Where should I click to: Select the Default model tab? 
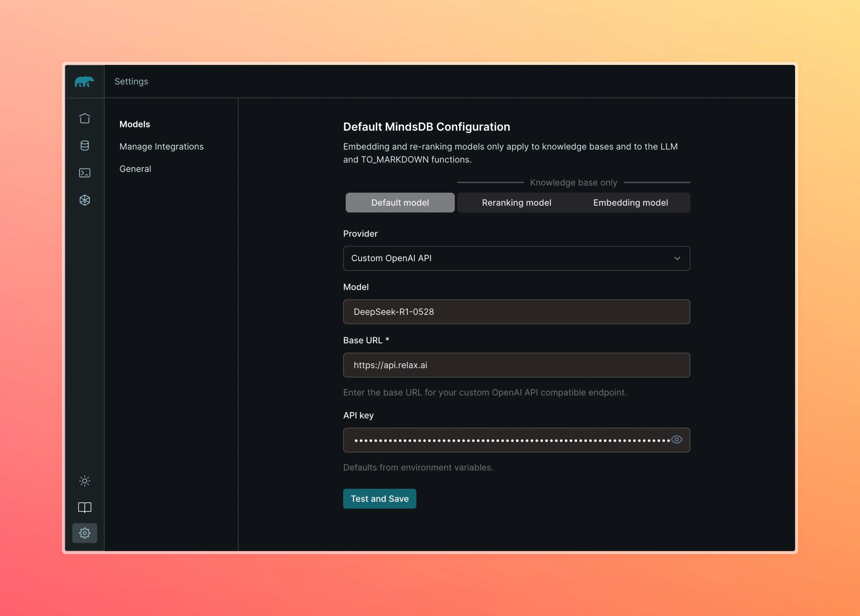400,203
